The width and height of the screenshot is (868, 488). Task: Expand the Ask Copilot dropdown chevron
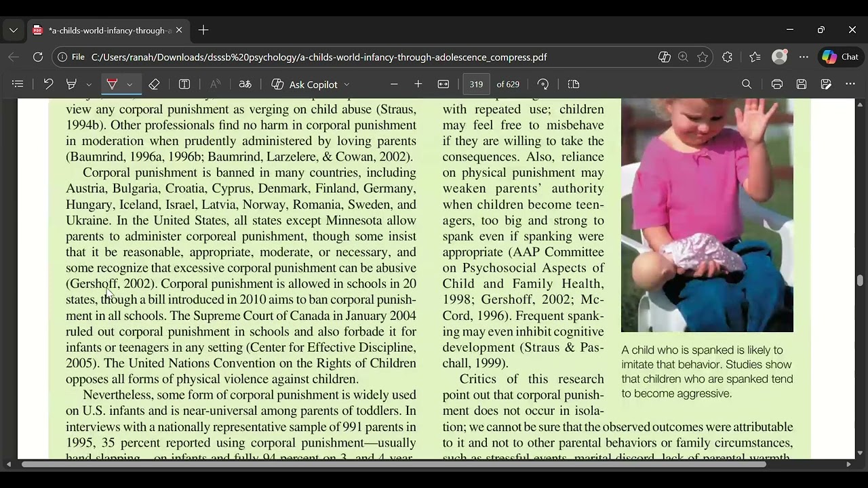pos(347,85)
